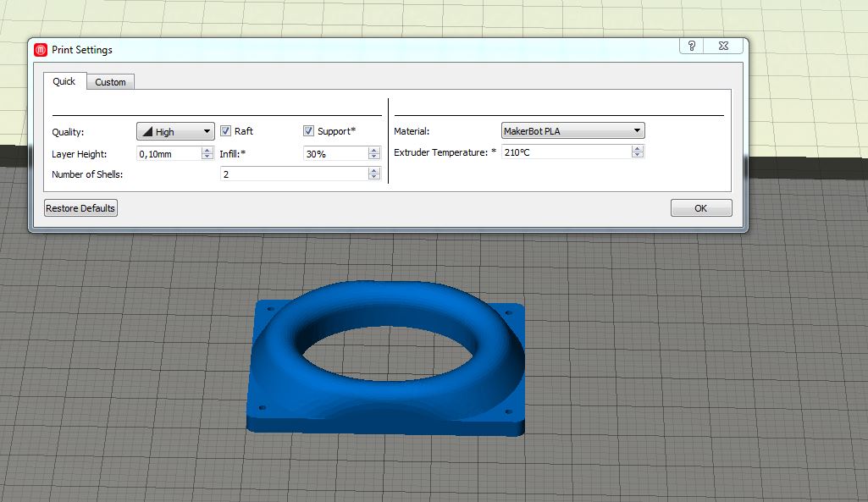Click the MakerBot logo icon in title bar
Screen dimensions: 868x502
[x=41, y=50]
